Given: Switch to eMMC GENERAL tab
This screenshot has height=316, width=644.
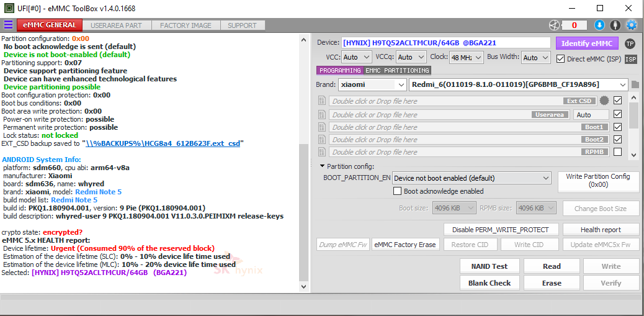Looking at the screenshot, I should (x=50, y=25).
